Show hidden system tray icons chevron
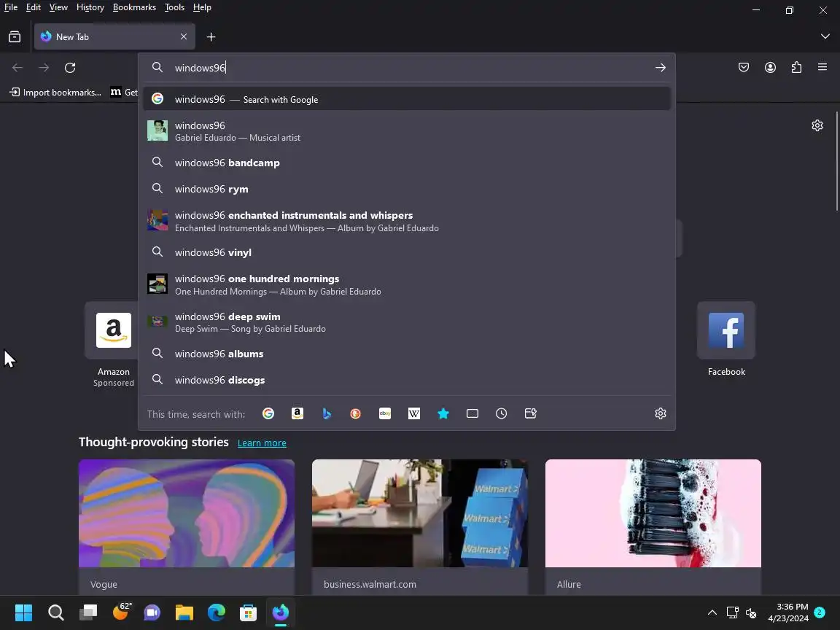Image resolution: width=840 pixels, height=630 pixels. click(x=712, y=612)
